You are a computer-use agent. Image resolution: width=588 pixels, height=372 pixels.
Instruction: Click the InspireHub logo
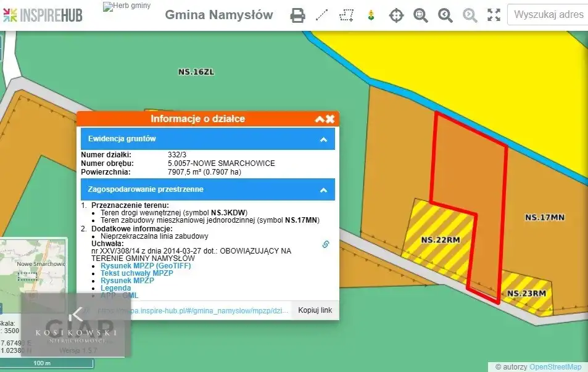point(42,15)
